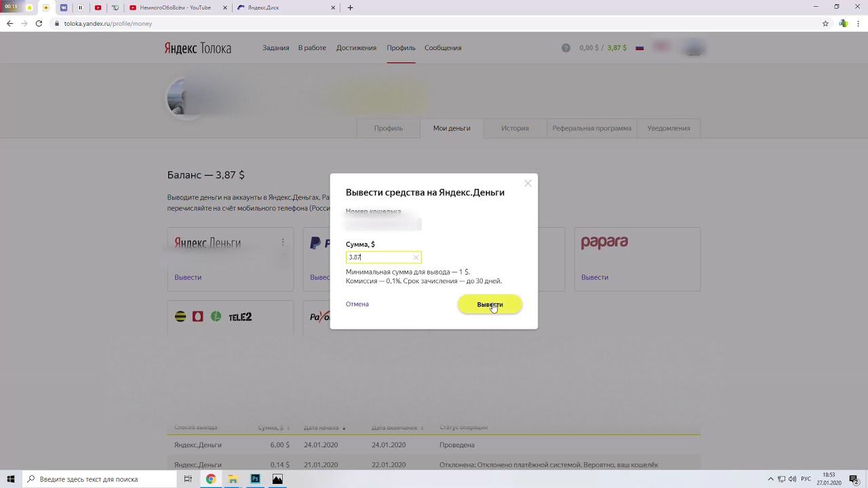
Task: Click the TELE2 logo
Action: coord(240,317)
